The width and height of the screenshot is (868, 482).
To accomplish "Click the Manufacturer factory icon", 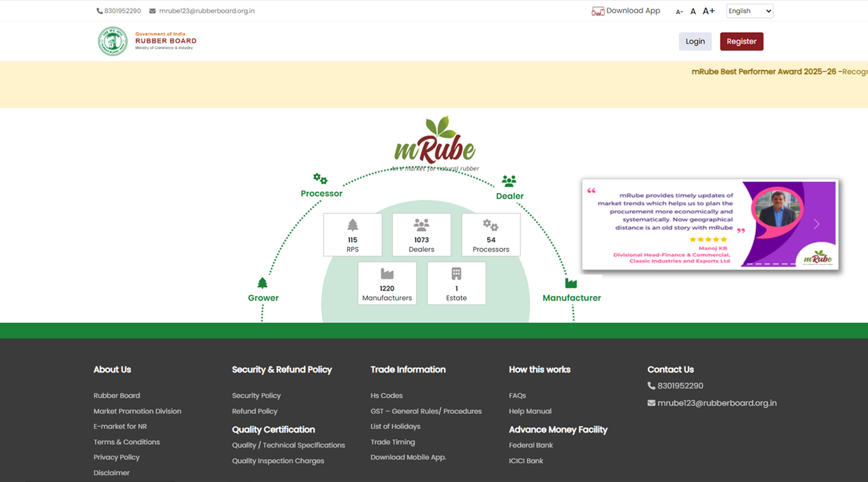I will point(571,283).
